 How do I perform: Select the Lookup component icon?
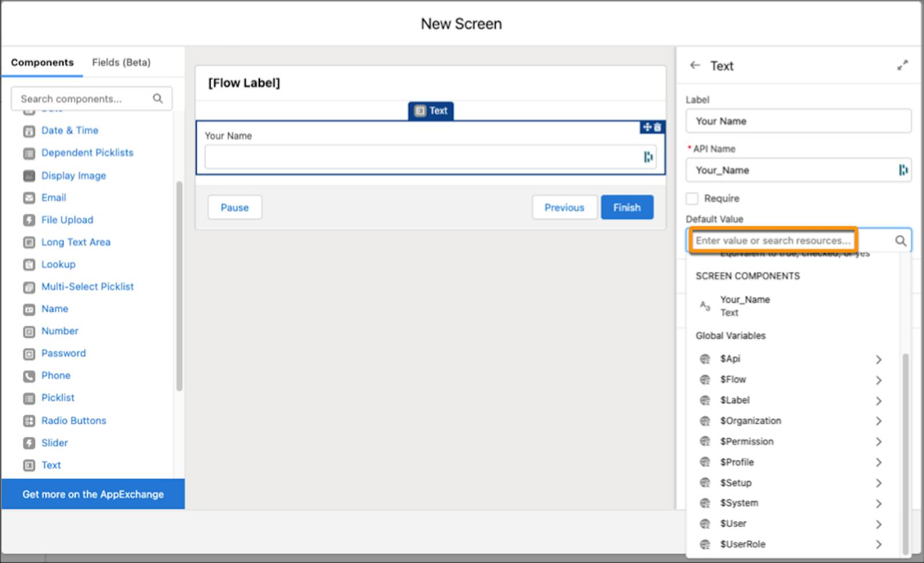[x=29, y=264]
